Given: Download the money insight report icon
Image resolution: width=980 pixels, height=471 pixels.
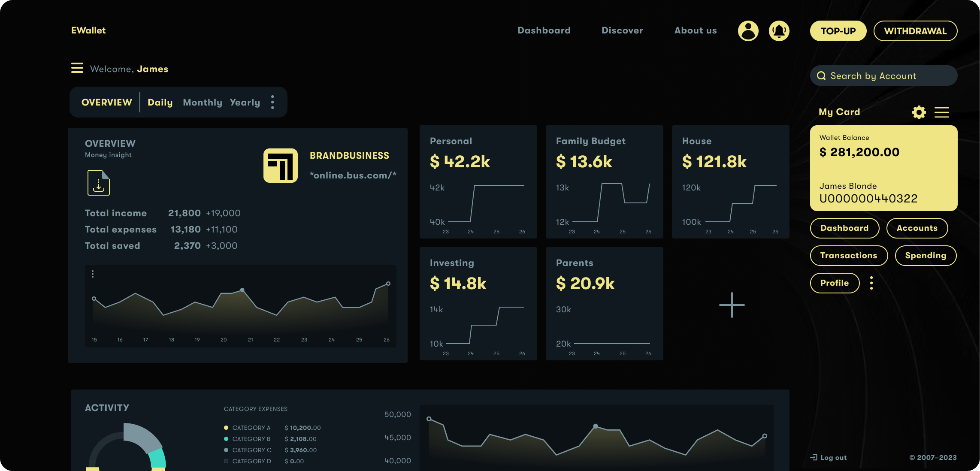Looking at the screenshot, I should pyautogui.click(x=99, y=183).
